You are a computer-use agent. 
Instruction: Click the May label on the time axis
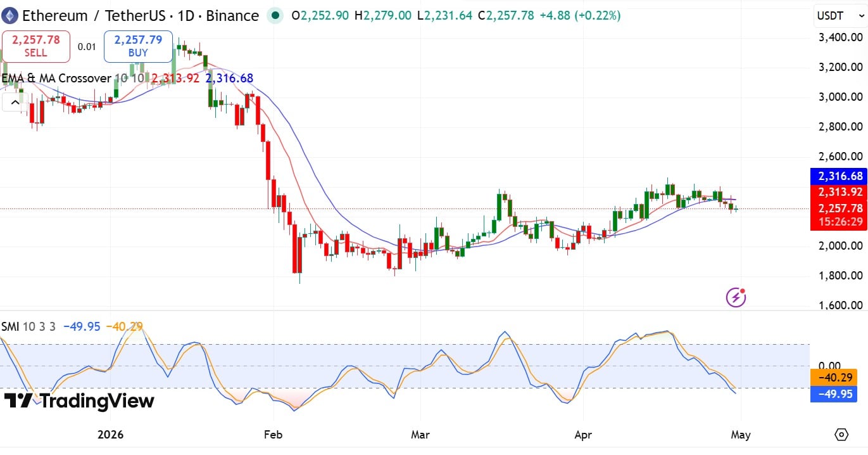tap(741, 435)
